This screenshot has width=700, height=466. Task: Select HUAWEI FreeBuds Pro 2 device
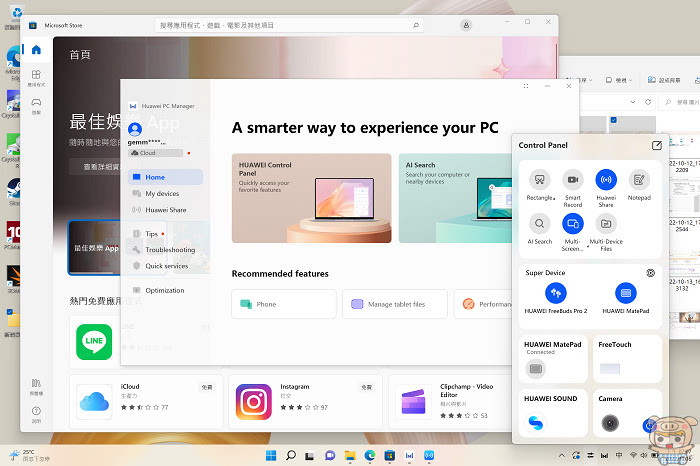coord(556,293)
